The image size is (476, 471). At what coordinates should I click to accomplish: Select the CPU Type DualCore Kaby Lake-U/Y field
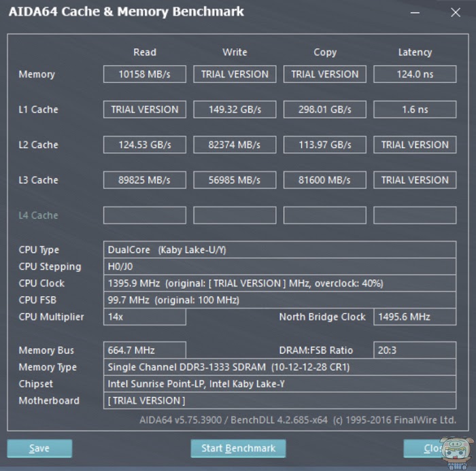pos(279,249)
